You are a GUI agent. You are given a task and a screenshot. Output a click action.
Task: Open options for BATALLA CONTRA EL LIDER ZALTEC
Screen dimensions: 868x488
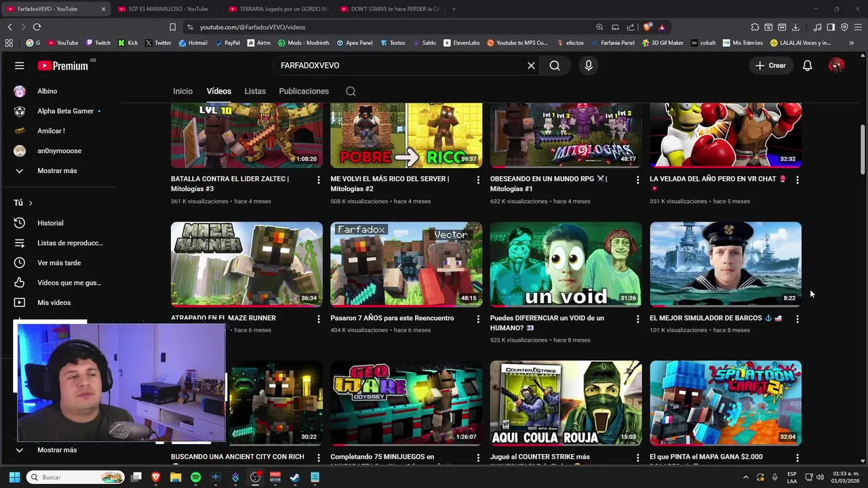[x=319, y=180]
